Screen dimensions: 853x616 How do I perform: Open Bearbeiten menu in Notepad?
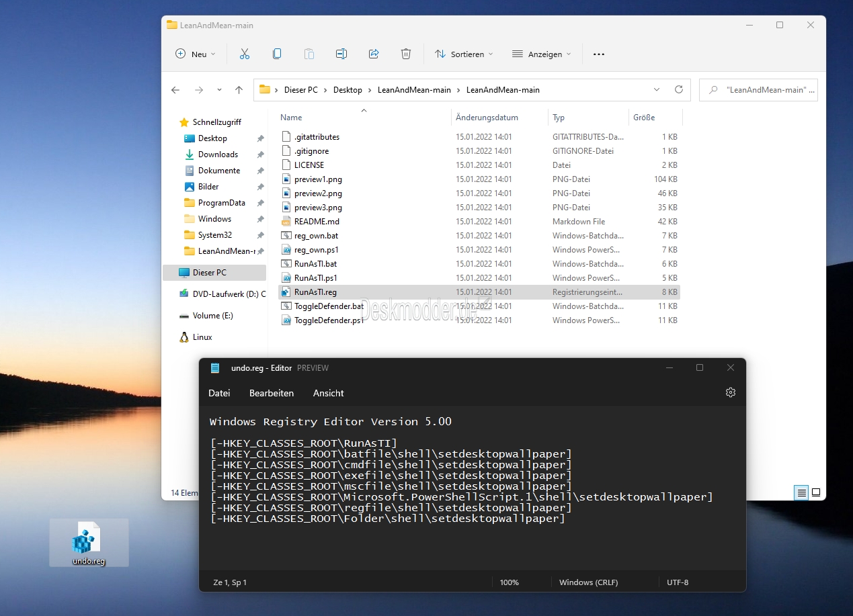coord(272,393)
